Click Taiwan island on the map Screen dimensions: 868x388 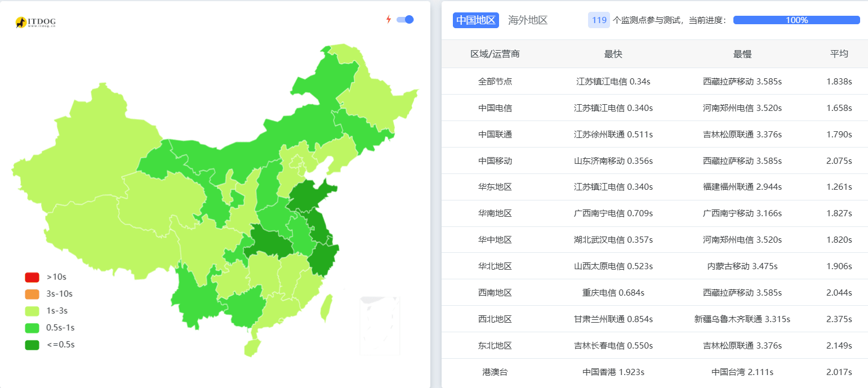[326, 309]
